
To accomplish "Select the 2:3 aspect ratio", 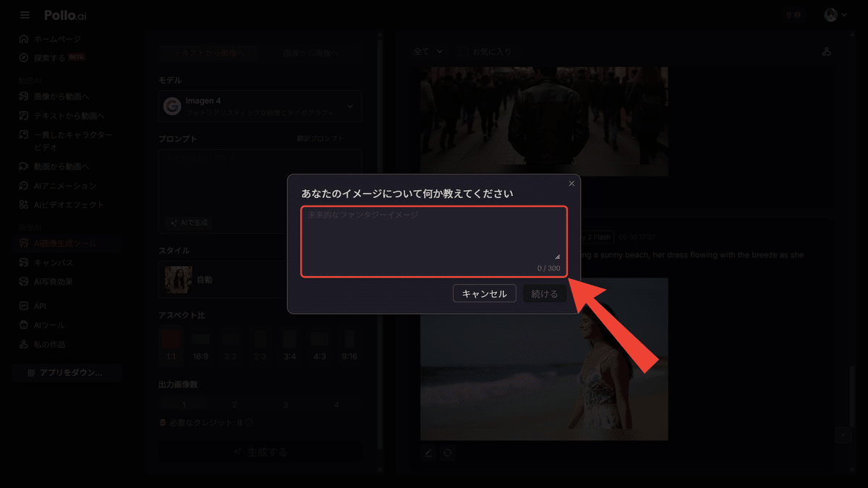I will point(260,345).
